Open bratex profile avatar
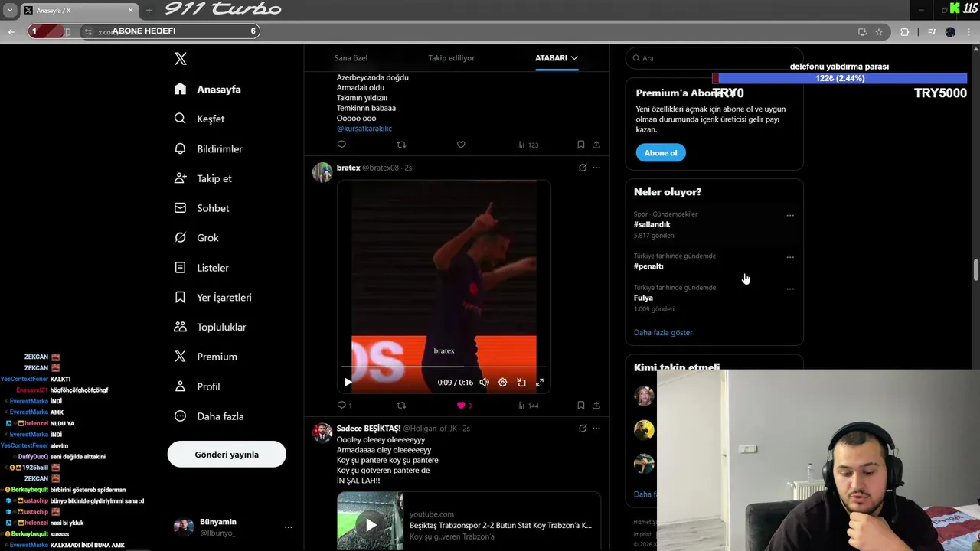980x551 pixels. tap(322, 172)
